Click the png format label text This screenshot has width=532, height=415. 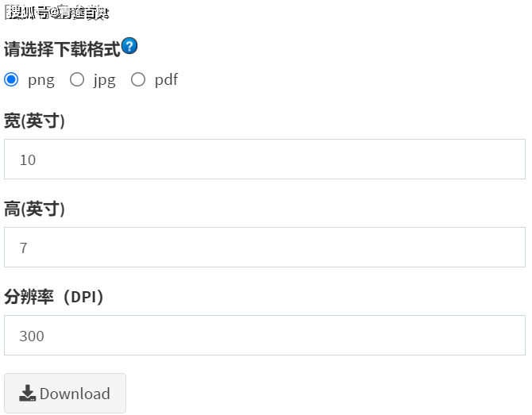point(40,80)
